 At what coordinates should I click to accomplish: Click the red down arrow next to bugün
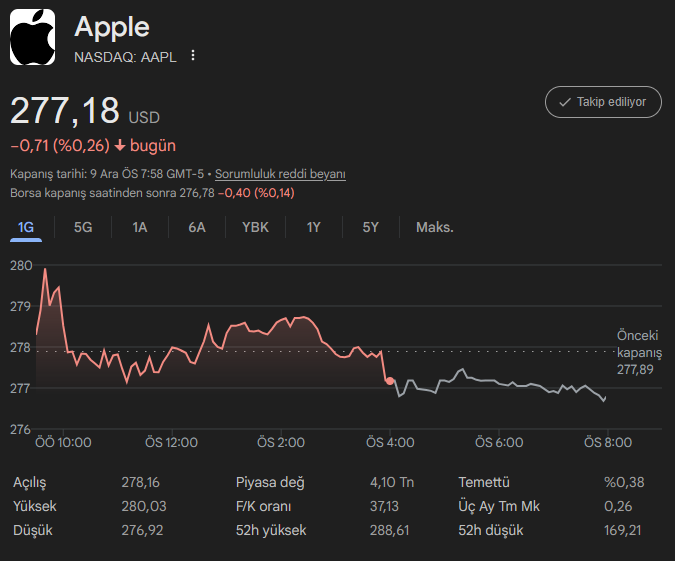point(120,146)
